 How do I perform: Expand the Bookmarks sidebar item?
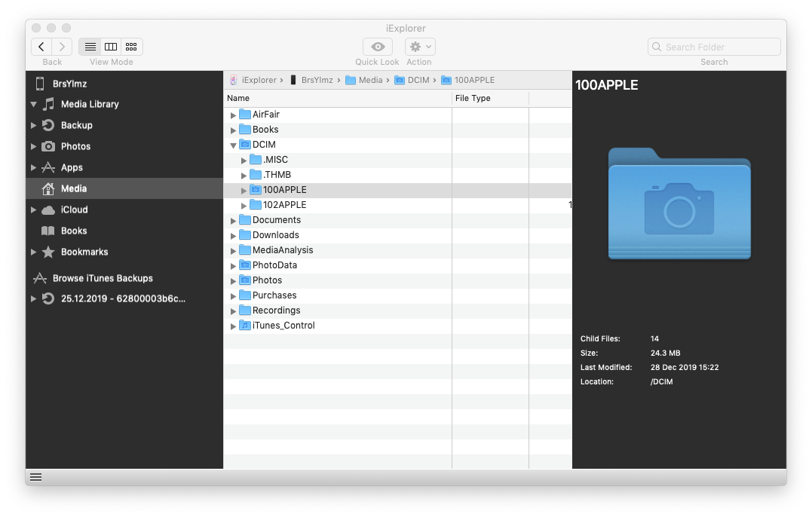(33, 252)
